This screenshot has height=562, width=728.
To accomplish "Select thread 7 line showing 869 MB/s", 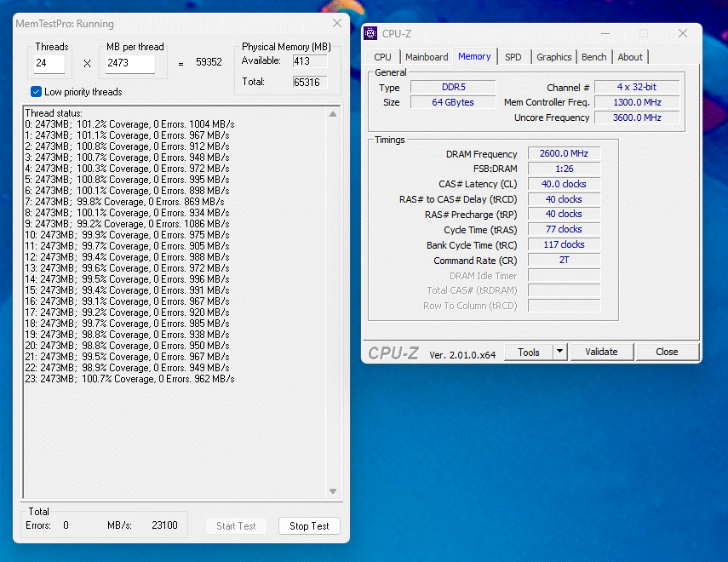I will [x=124, y=202].
